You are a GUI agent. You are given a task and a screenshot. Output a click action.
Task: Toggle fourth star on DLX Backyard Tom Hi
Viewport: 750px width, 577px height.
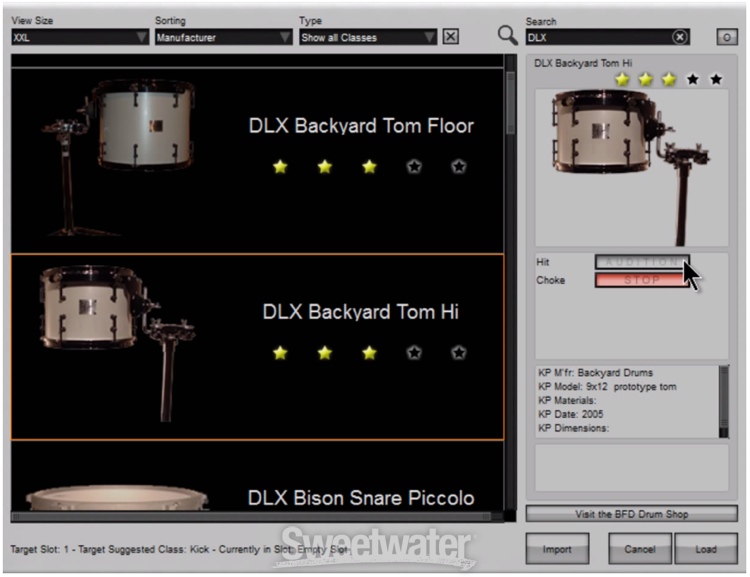coord(414,352)
